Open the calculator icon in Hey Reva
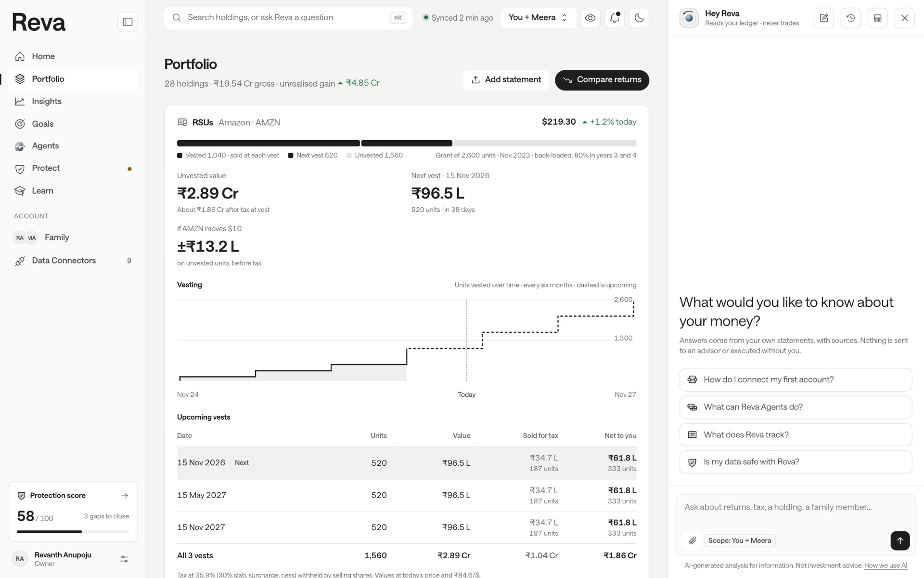The width and height of the screenshot is (924, 578). 878,18
